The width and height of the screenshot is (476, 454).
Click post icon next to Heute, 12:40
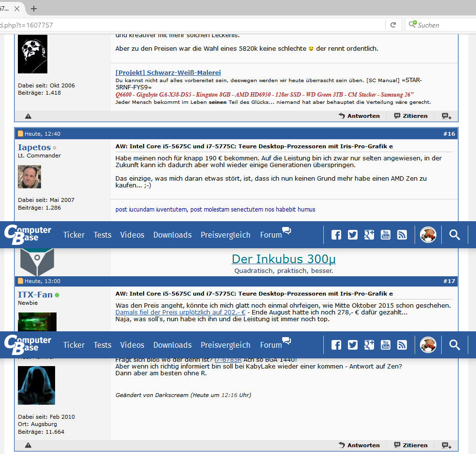20,133
